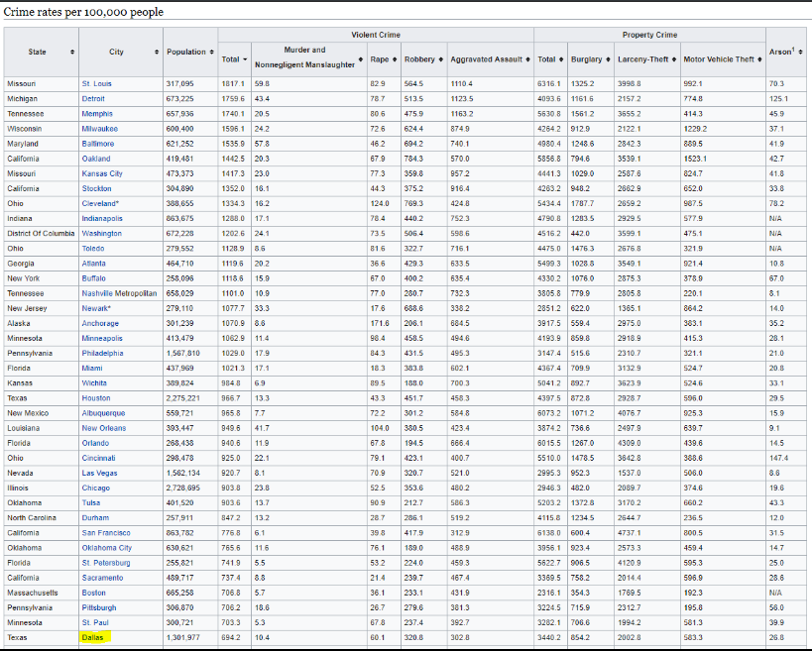Sort by Violent Crime Total arrow
Screen dimensions: 812x651
click(245, 59)
